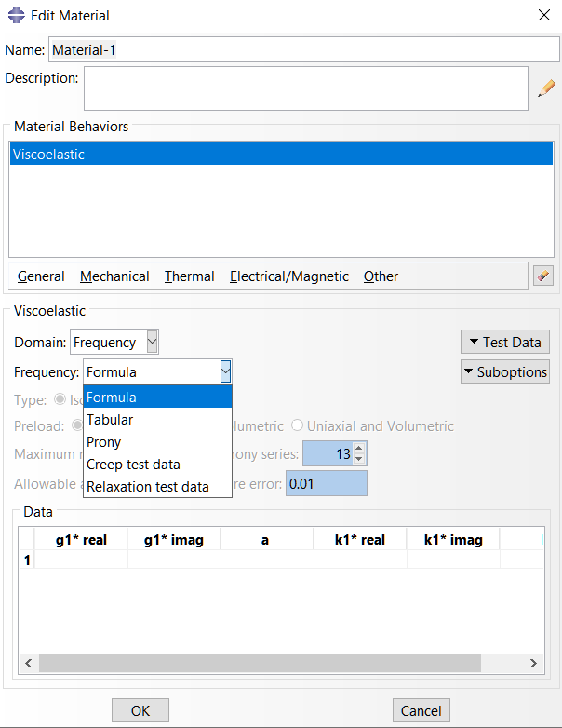Expand the Test Data menu button

click(505, 343)
